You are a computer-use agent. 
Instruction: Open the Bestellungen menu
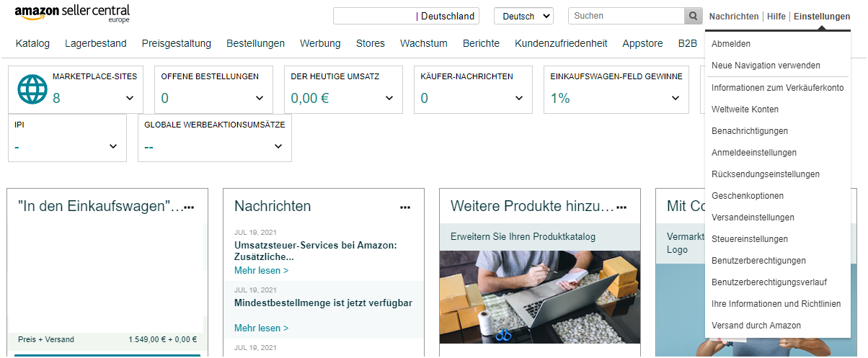[255, 43]
